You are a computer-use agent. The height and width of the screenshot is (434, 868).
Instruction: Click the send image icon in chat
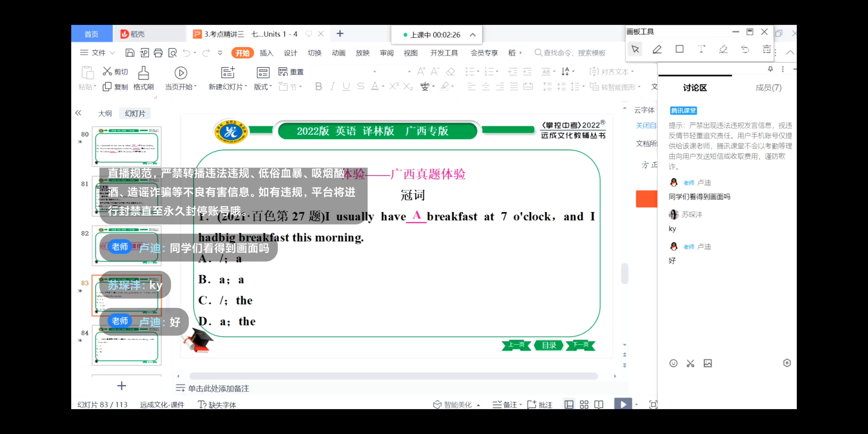(x=708, y=363)
